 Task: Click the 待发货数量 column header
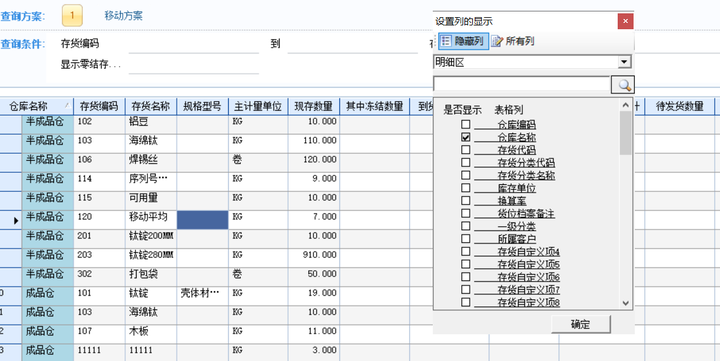pyautogui.click(x=680, y=107)
